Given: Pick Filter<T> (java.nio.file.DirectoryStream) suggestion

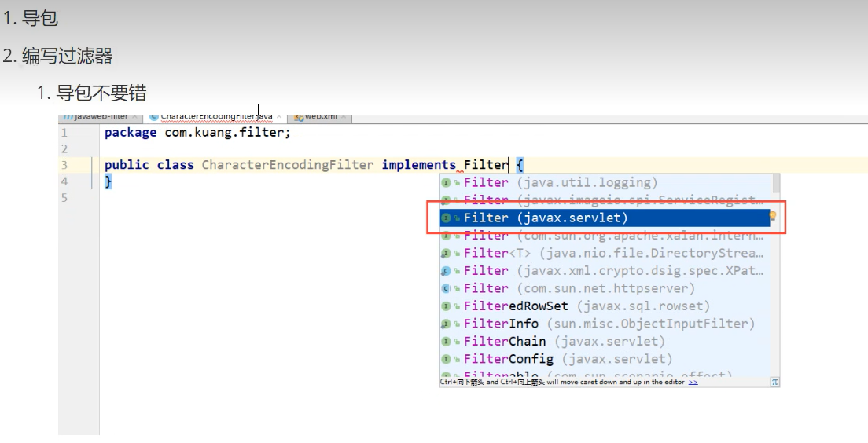Looking at the screenshot, I should pyautogui.click(x=605, y=253).
